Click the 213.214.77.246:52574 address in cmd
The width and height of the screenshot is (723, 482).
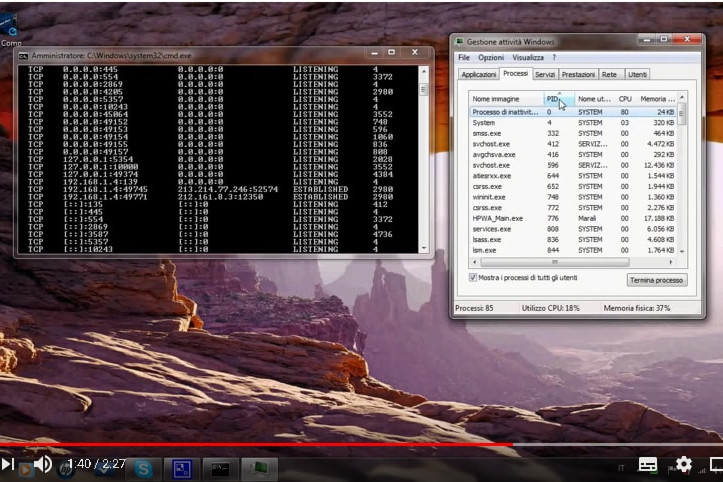click(228, 189)
